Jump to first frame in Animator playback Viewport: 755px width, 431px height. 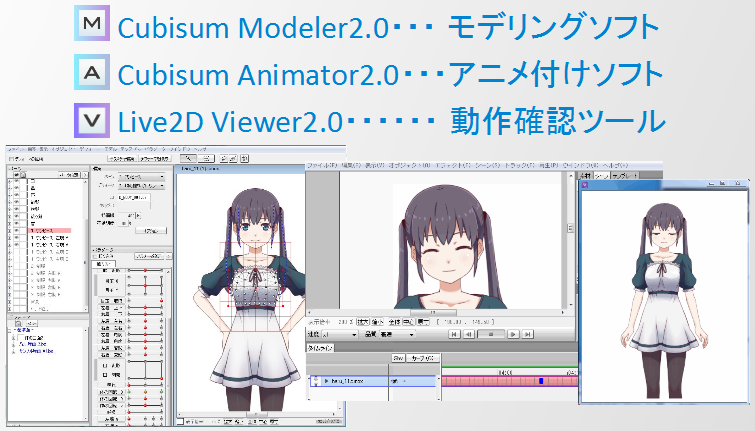[x=454, y=334]
